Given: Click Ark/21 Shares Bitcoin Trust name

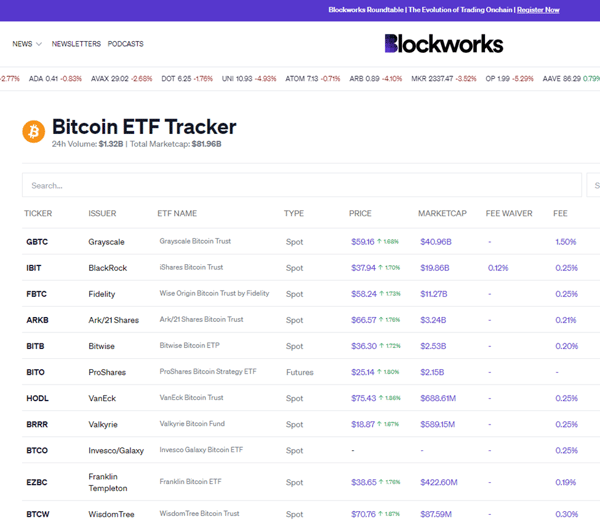Looking at the screenshot, I should [201, 319].
